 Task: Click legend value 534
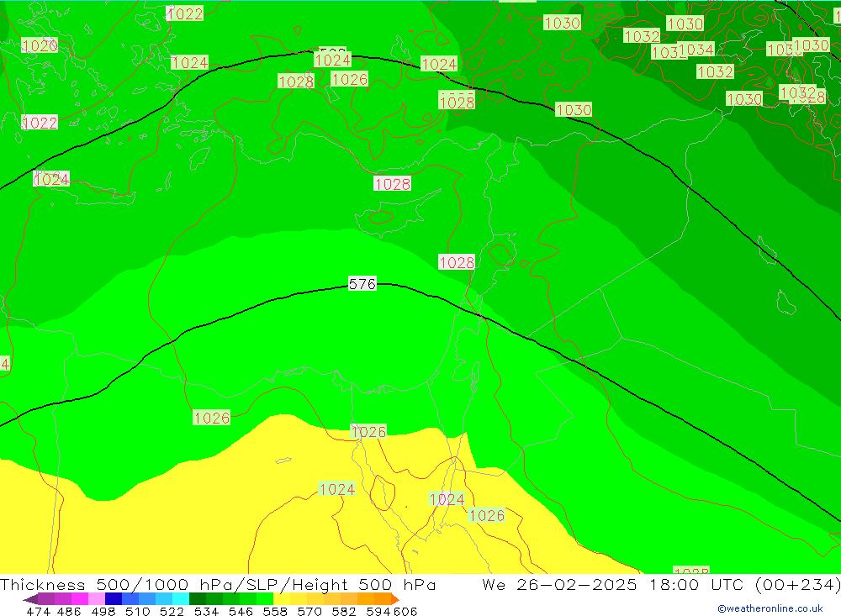tap(207, 611)
